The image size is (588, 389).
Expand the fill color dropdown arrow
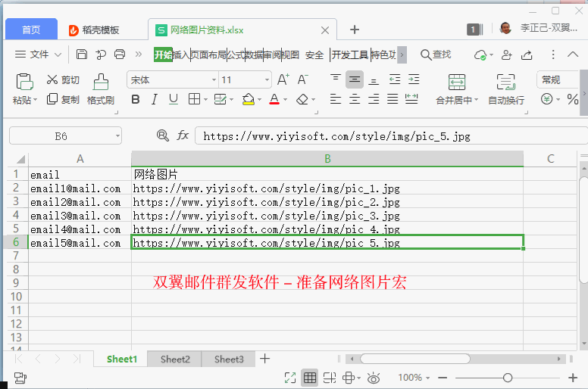259,100
